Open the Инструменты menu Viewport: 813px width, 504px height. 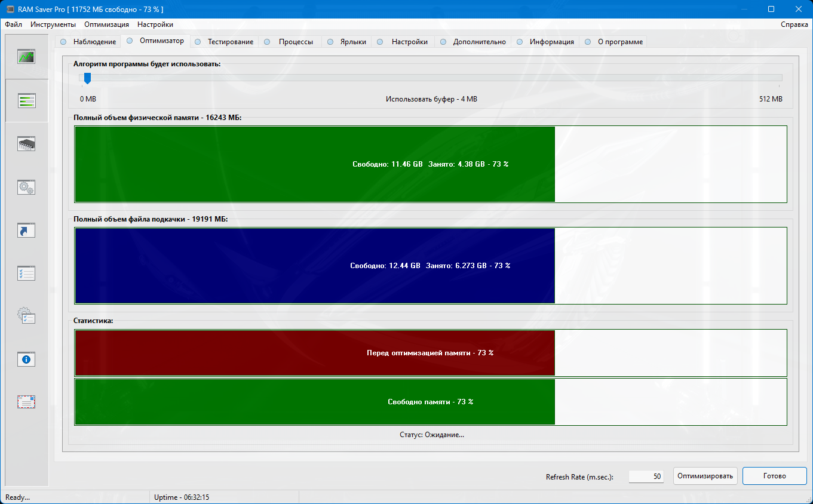coord(53,24)
